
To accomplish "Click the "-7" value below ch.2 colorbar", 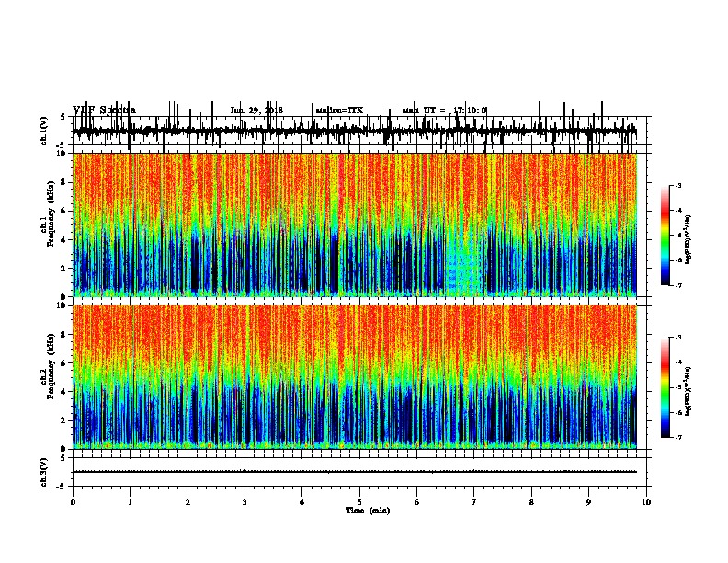I will pos(677,438).
